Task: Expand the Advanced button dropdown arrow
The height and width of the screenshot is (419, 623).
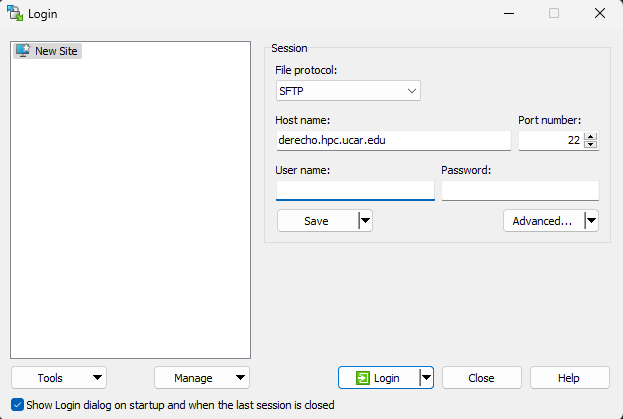Action: pos(591,221)
